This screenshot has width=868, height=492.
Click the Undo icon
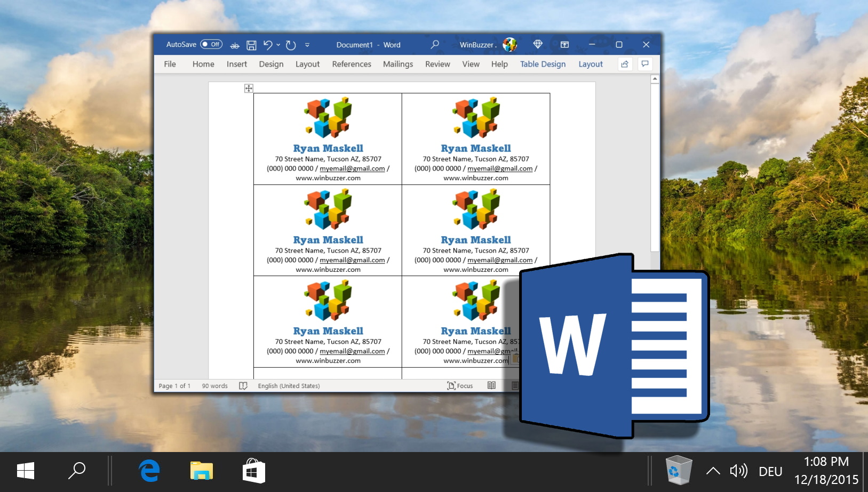coord(268,45)
